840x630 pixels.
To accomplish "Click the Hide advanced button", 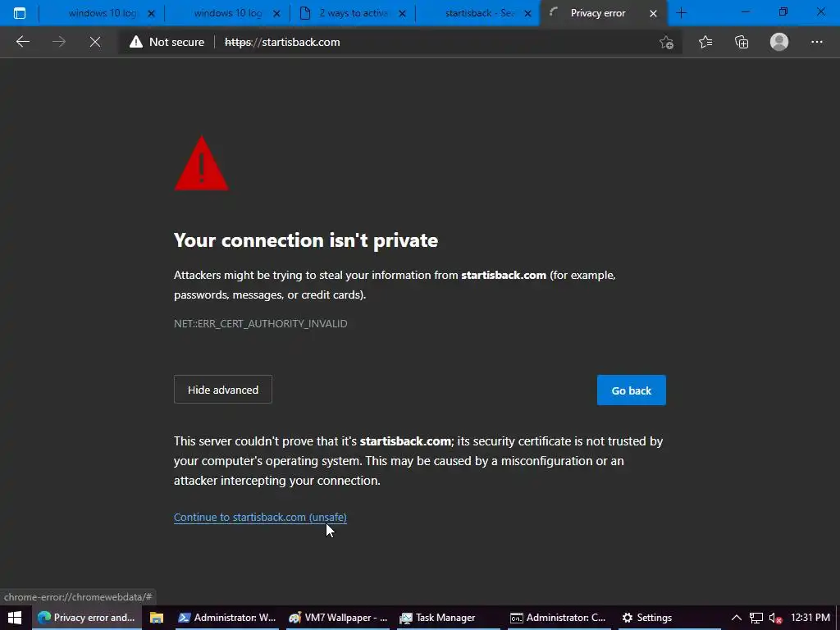I will [x=223, y=390].
